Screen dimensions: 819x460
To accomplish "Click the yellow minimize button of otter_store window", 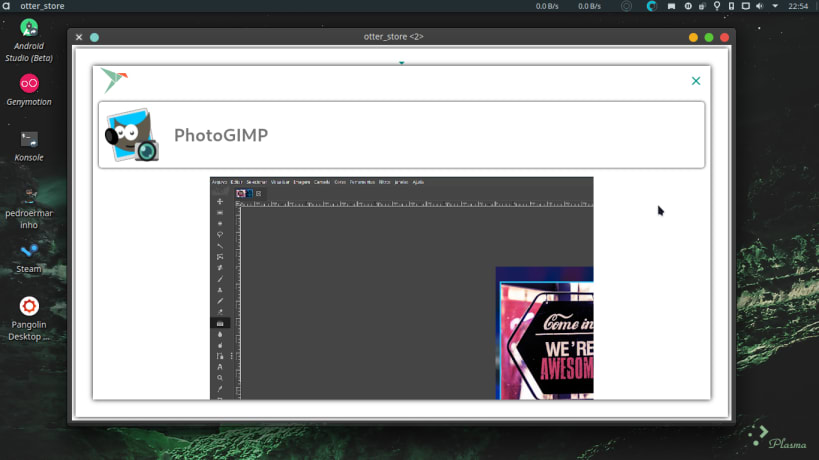I will pyautogui.click(x=693, y=37).
